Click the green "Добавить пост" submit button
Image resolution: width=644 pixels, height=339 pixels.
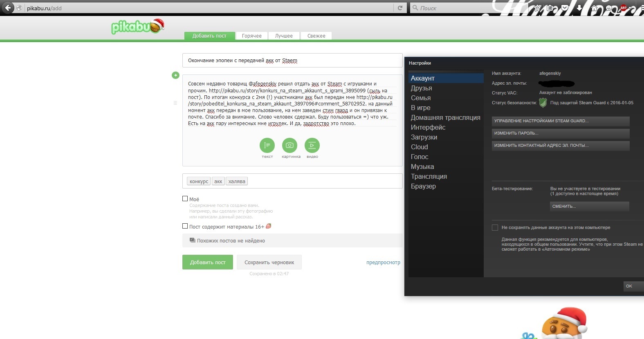(207, 262)
